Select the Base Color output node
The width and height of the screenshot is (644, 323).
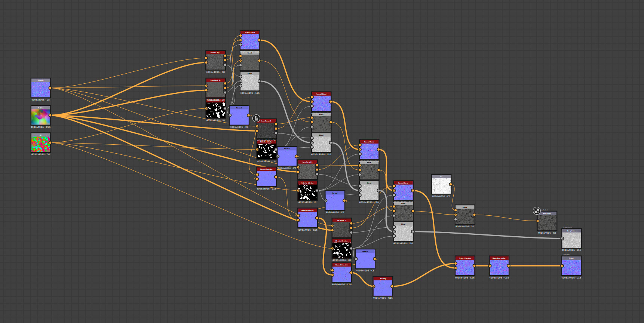547,221
